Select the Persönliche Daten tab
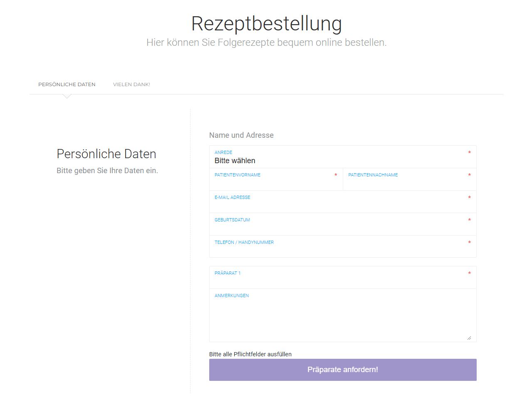532x405 pixels. coord(67,84)
